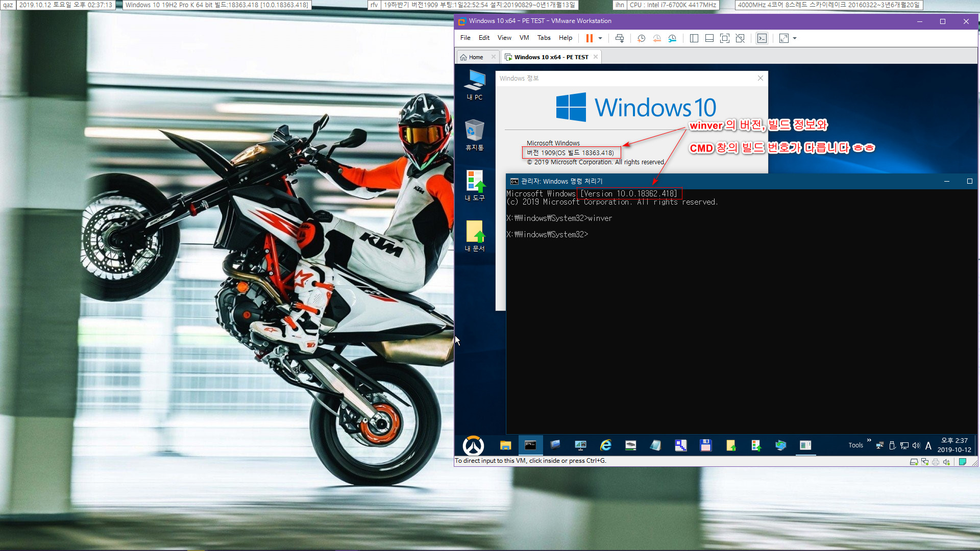Screen dimensions: 980x551
Task: Click the network icon in VM system tray
Action: pyautogui.click(x=904, y=445)
